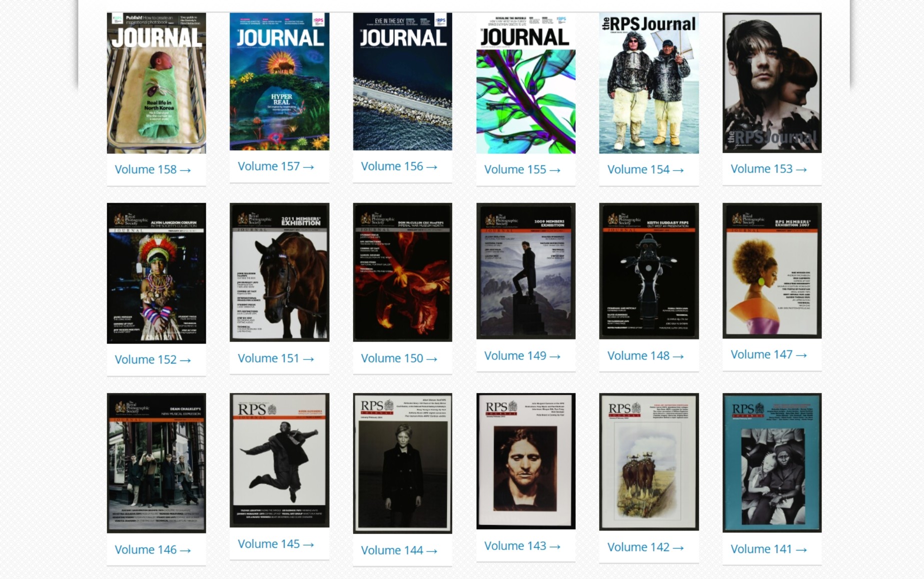This screenshot has height=579, width=924.
Task: Open the Volume 153 link
Action: tap(768, 169)
